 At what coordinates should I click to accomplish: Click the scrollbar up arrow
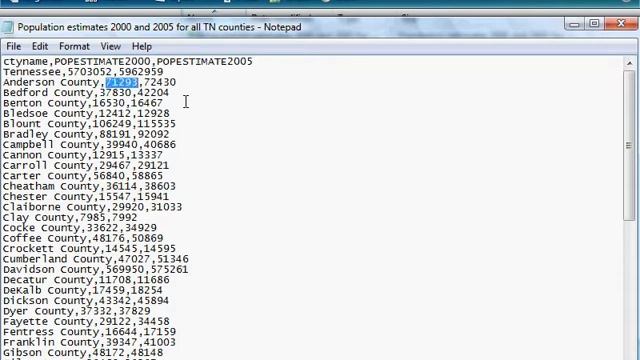629,63
